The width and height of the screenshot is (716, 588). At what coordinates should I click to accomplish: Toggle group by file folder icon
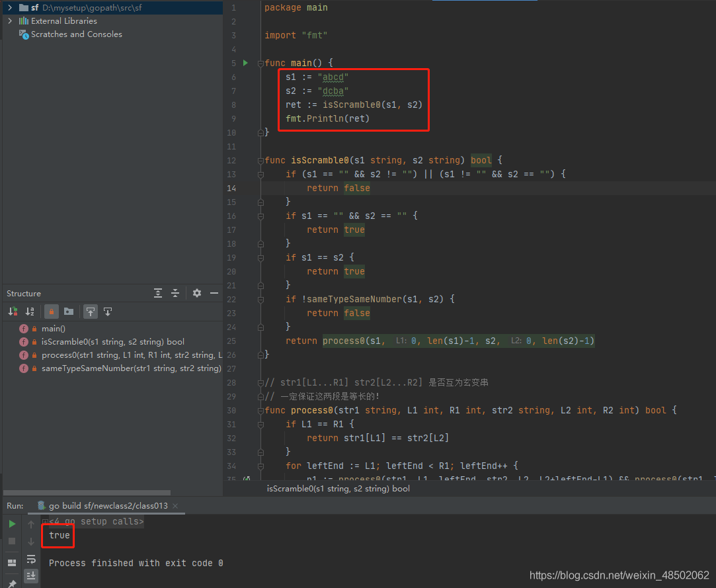coord(69,312)
